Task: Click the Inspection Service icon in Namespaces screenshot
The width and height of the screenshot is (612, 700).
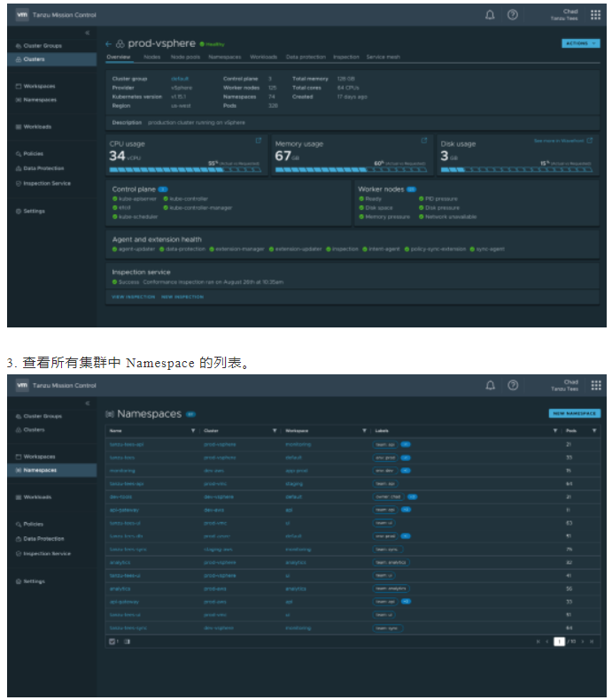Action: [x=19, y=554]
